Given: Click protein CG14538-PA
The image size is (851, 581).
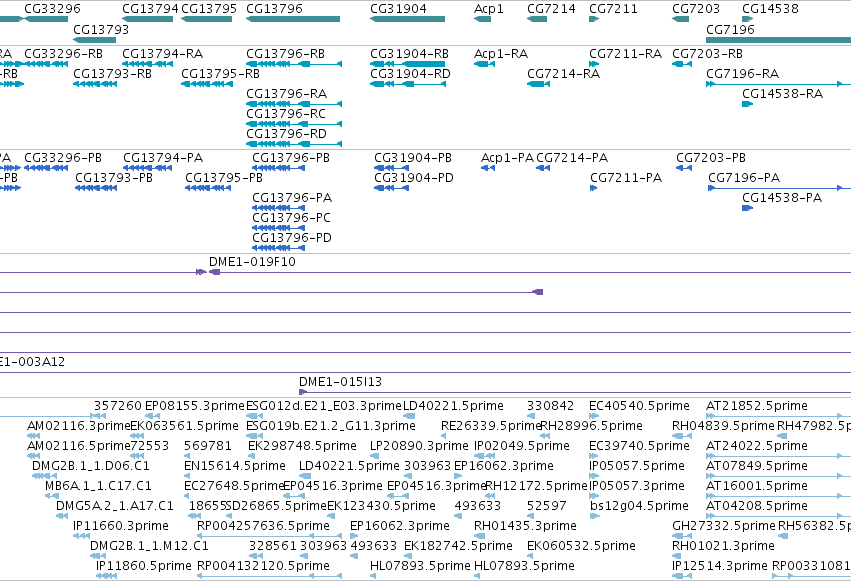Looking at the screenshot, I should 782,198.
